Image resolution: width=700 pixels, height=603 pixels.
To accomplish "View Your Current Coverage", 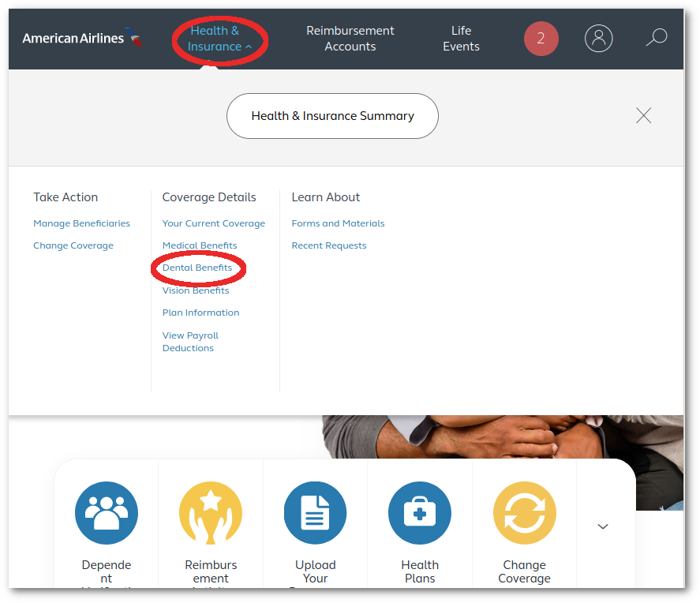I will [213, 223].
